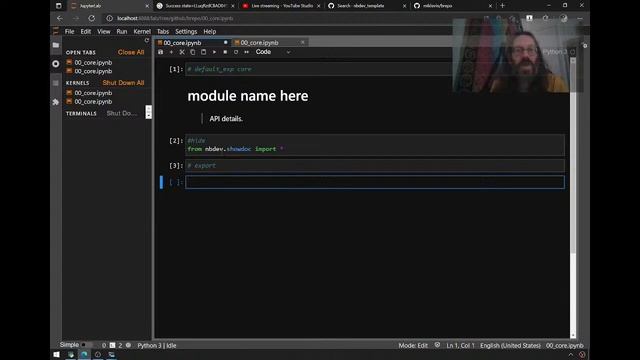Click inside the empty active code cell
640x360 pixels.
point(375,182)
